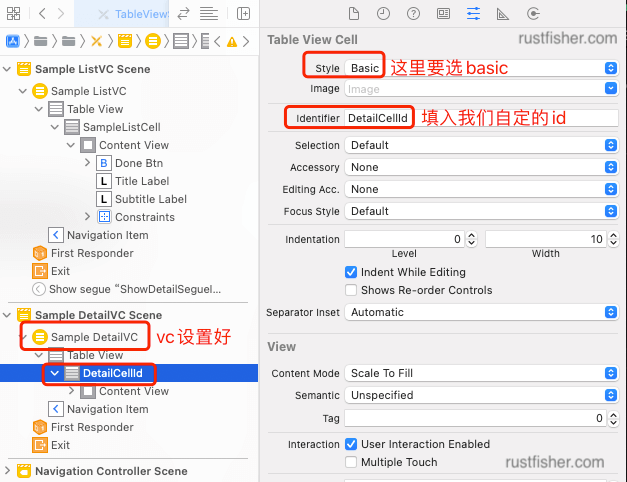Open the Accessory dropdown
627x482 pixels.
tap(481, 167)
